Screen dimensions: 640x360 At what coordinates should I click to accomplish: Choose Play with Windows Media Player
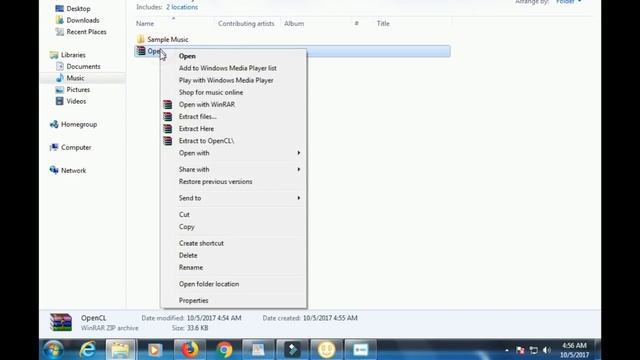[226, 80]
